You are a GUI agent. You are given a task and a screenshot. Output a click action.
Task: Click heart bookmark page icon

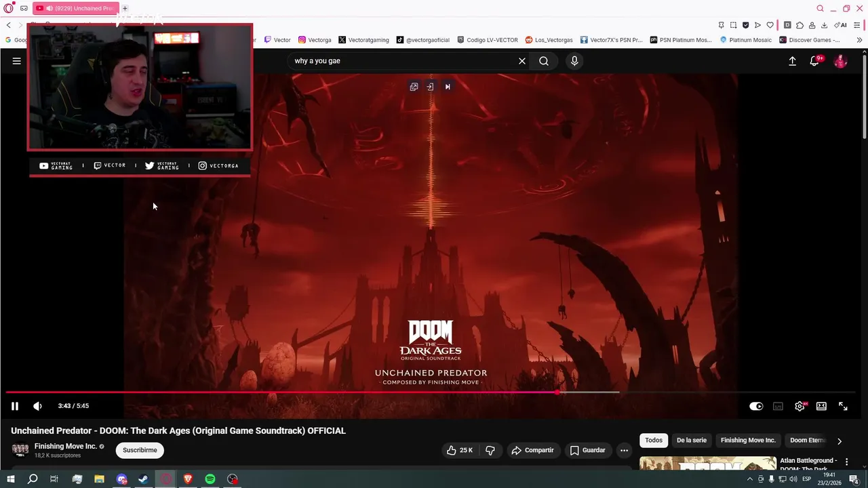(770, 25)
